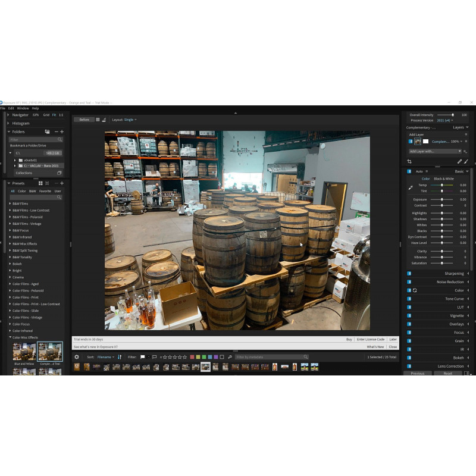This screenshot has width=476, height=476.
Task: Switch Presets to grid thumbnail view
Action: point(40,183)
